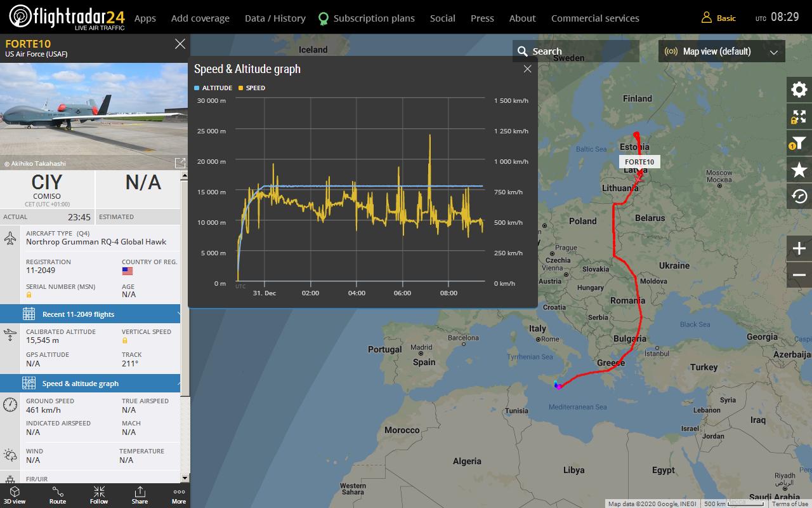This screenshot has width=812, height=508.
Task: Open the flight filters funnel icon
Action: click(799, 144)
